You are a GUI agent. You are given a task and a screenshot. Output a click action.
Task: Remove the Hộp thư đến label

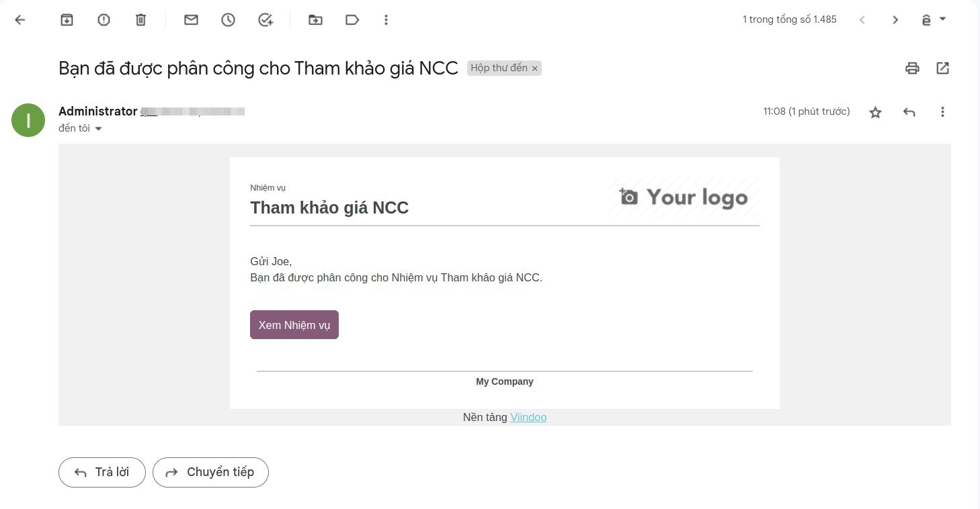tap(534, 68)
